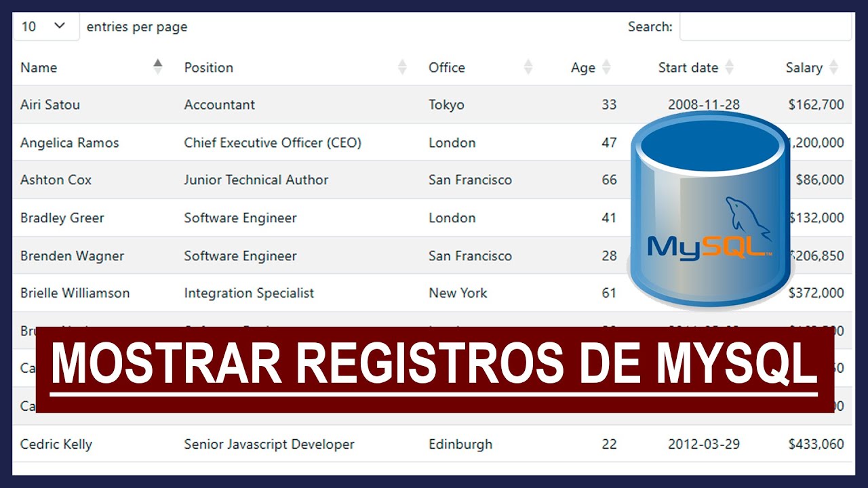The width and height of the screenshot is (868, 488).
Task: Sort by Age column sort arrows
Action: (606, 67)
